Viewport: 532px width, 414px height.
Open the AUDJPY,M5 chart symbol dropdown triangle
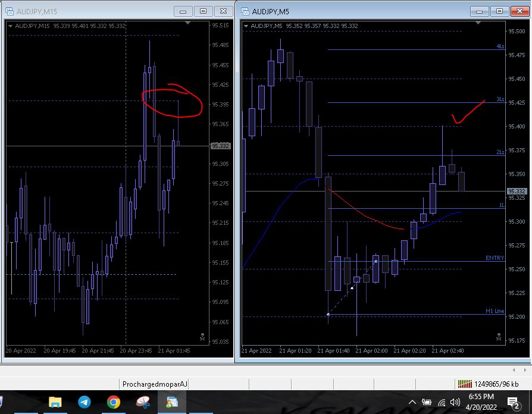(x=246, y=26)
